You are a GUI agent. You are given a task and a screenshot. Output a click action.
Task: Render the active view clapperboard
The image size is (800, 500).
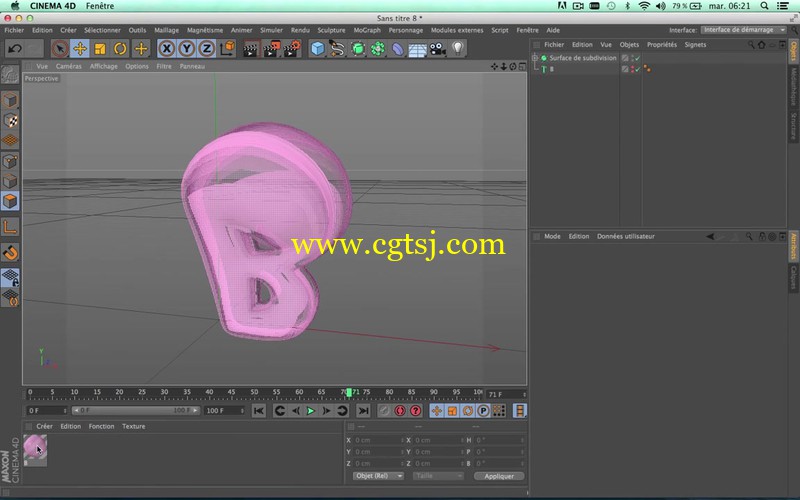pos(250,49)
